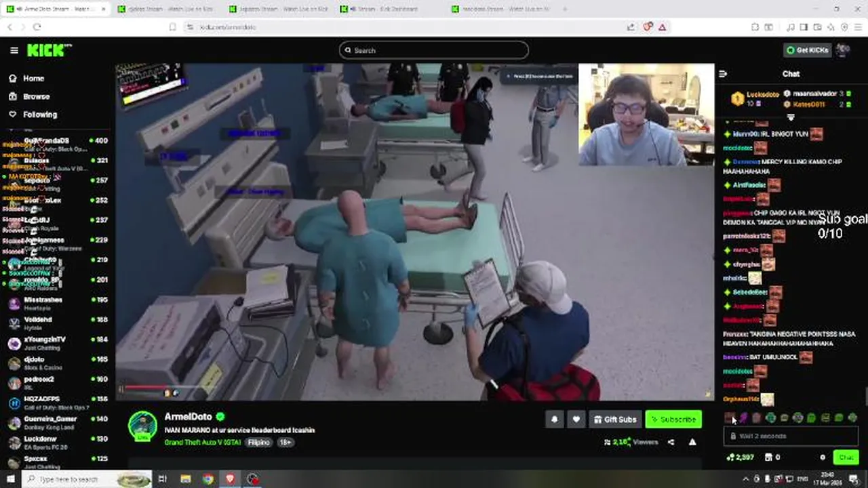Report stream with warning icon
868x488 pixels.
[692, 442]
